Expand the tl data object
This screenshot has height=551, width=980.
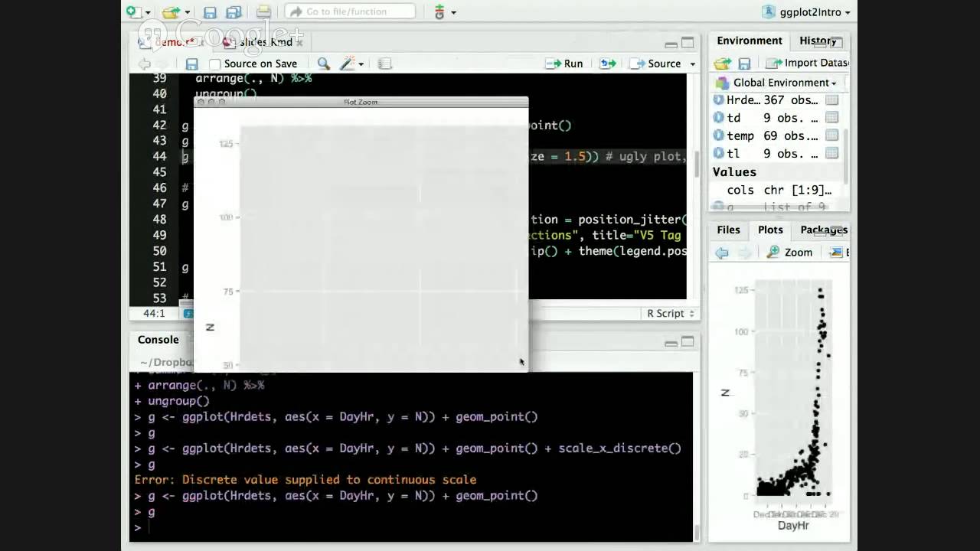click(x=718, y=153)
